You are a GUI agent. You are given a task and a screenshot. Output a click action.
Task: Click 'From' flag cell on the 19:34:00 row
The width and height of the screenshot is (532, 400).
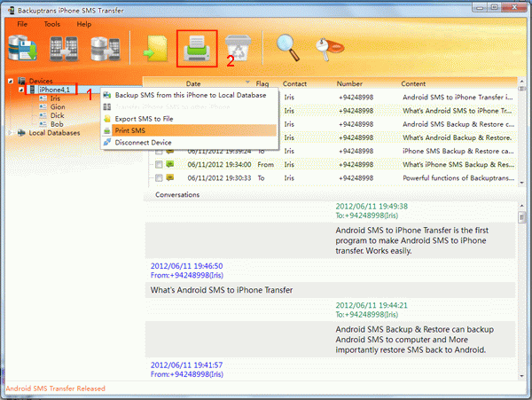point(265,165)
